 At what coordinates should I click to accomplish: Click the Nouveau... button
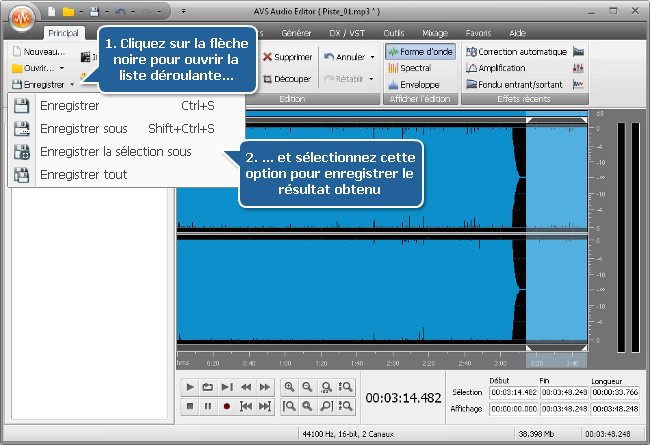(x=39, y=52)
